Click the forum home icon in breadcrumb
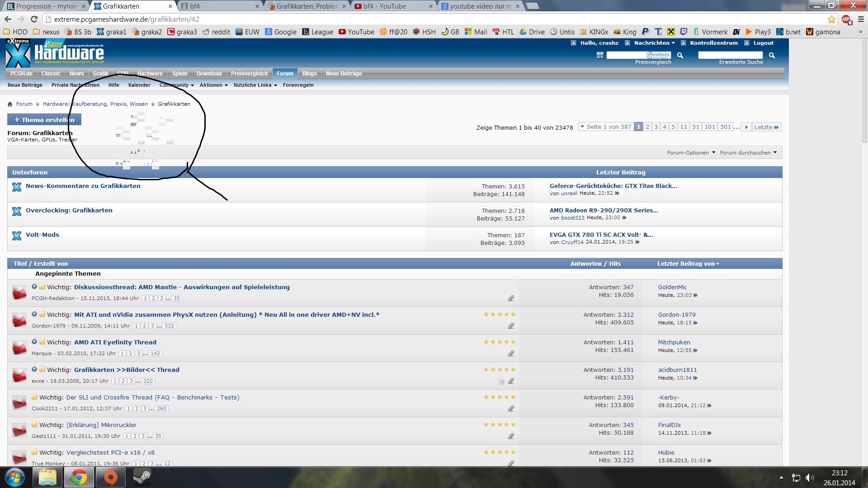This screenshot has width=868, height=488. click(x=10, y=104)
